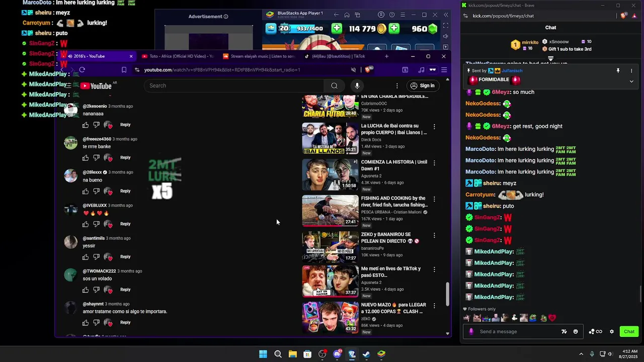Click the YouTube search magnifier button
The height and width of the screenshot is (362, 644).
click(x=334, y=86)
